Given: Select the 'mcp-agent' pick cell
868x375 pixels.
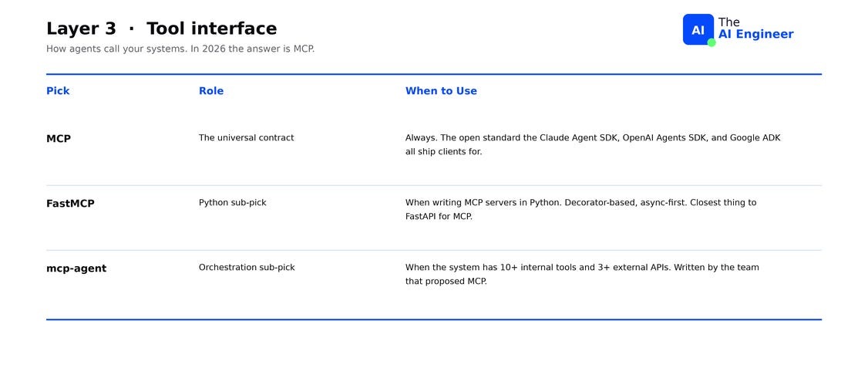Looking at the screenshot, I should 76,268.
